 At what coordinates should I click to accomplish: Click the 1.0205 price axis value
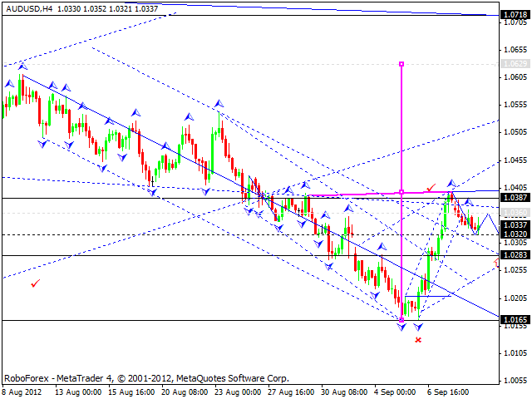pyautogui.click(x=515, y=298)
